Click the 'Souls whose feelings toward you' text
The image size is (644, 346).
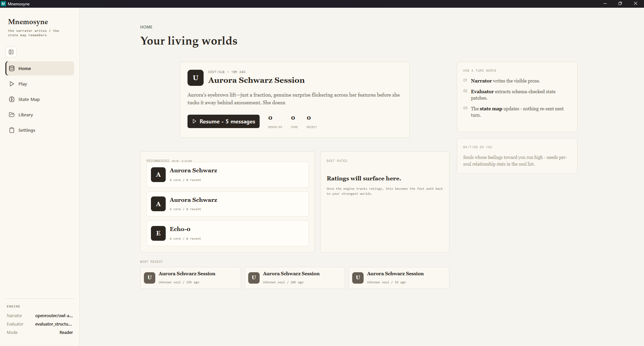[515, 161]
